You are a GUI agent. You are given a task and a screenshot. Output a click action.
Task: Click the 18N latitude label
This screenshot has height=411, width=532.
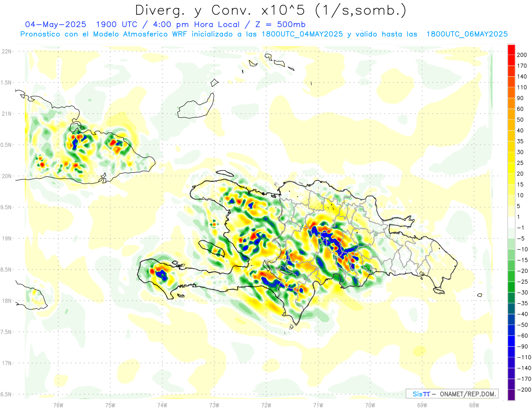[6, 301]
